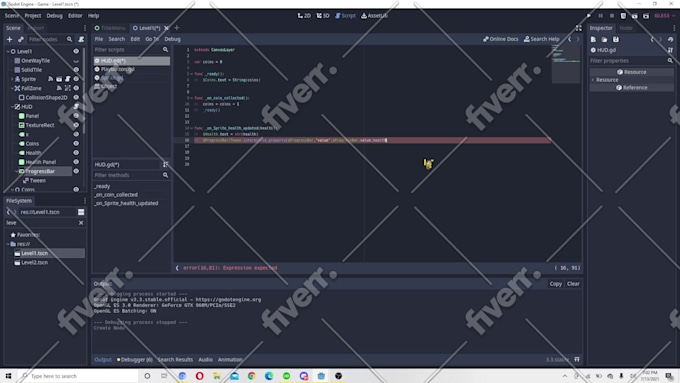Image resolution: width=680 pixels, height=383 pixels.
Task: Clear the Output log
Action: pos(573,284)
